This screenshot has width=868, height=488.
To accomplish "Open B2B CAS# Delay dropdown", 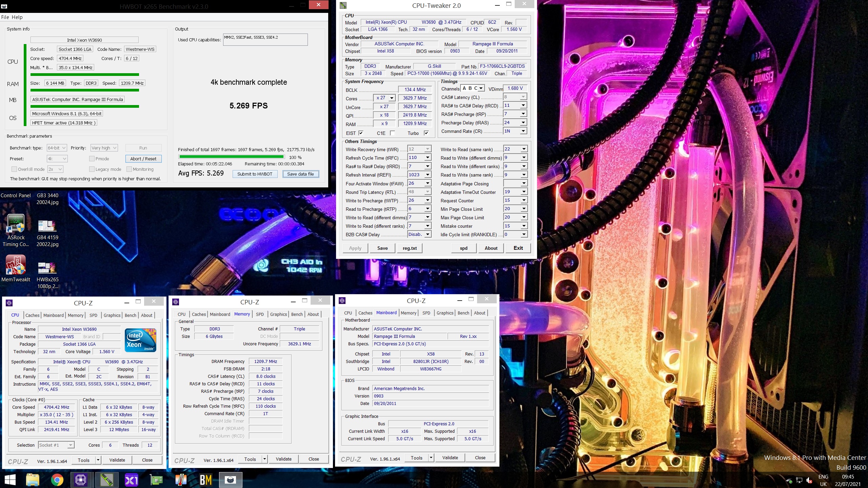I will point(428,234).
